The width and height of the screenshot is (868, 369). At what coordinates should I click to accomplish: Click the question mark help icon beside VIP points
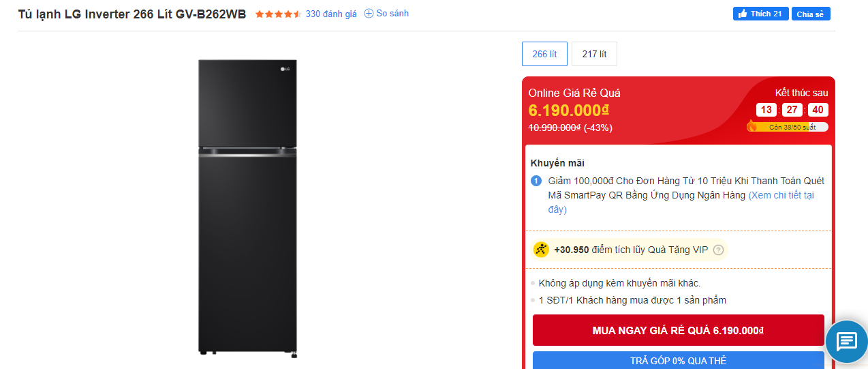pos(717,250)
